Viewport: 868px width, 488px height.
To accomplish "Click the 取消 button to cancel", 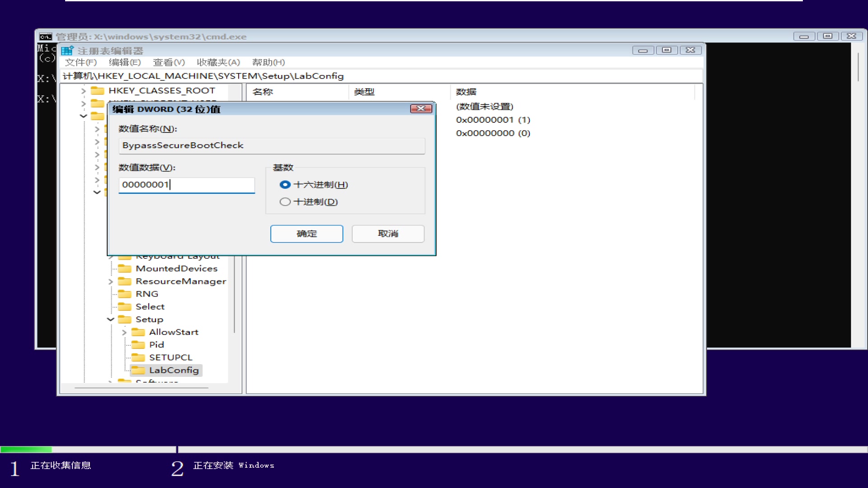I will pos(387,234).
